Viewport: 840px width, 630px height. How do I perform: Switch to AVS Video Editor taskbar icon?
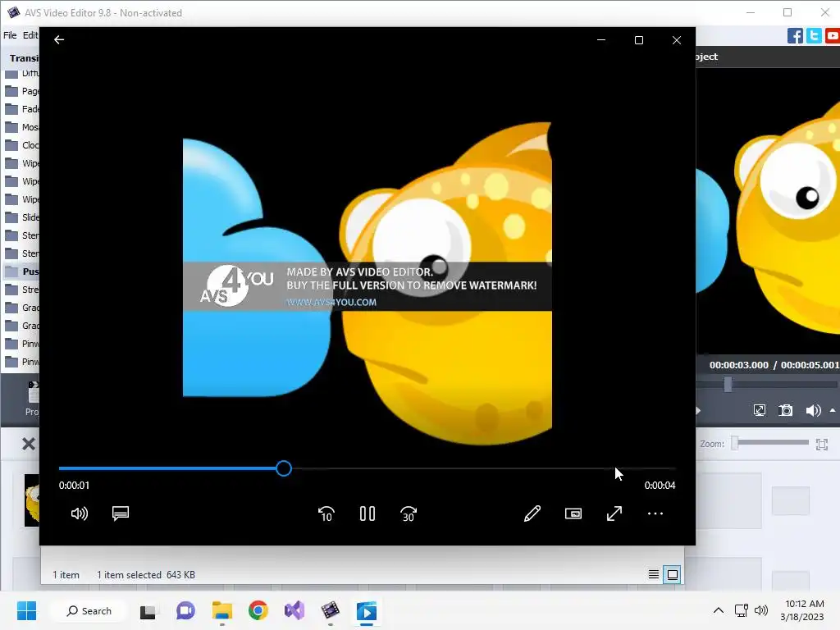point(331,610)
